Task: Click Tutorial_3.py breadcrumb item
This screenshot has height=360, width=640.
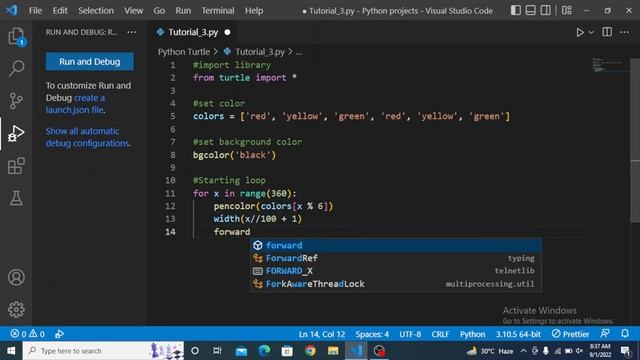Action: (x=260, y=52)
